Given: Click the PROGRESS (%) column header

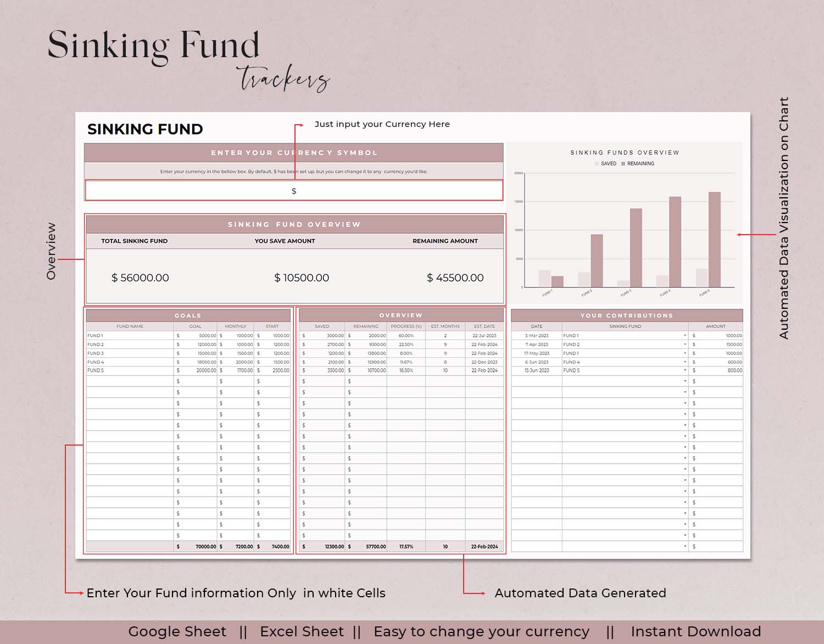Looking at the screenshot, I should pos(406,326).
